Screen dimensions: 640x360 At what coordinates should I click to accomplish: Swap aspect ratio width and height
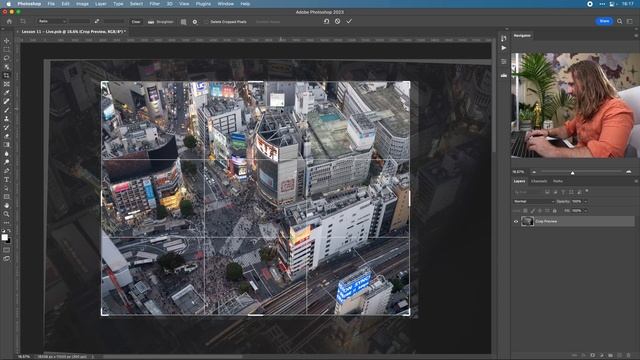97,21
